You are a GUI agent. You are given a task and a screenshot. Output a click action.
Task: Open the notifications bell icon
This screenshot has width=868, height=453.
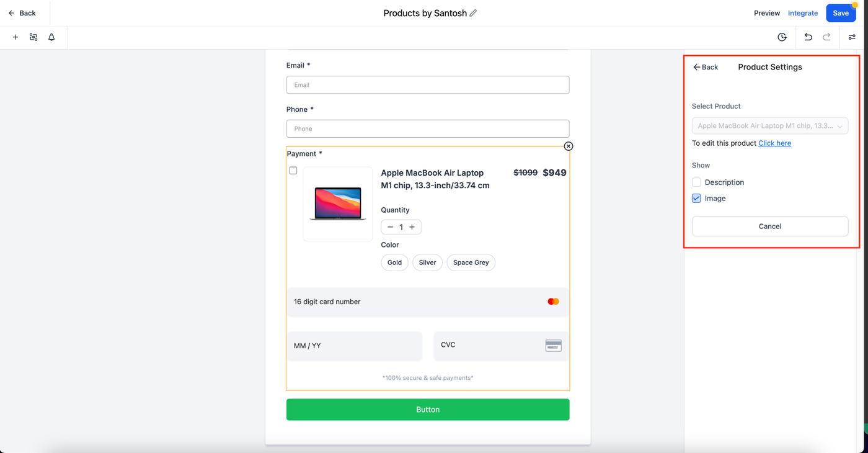tap(51, 37)
